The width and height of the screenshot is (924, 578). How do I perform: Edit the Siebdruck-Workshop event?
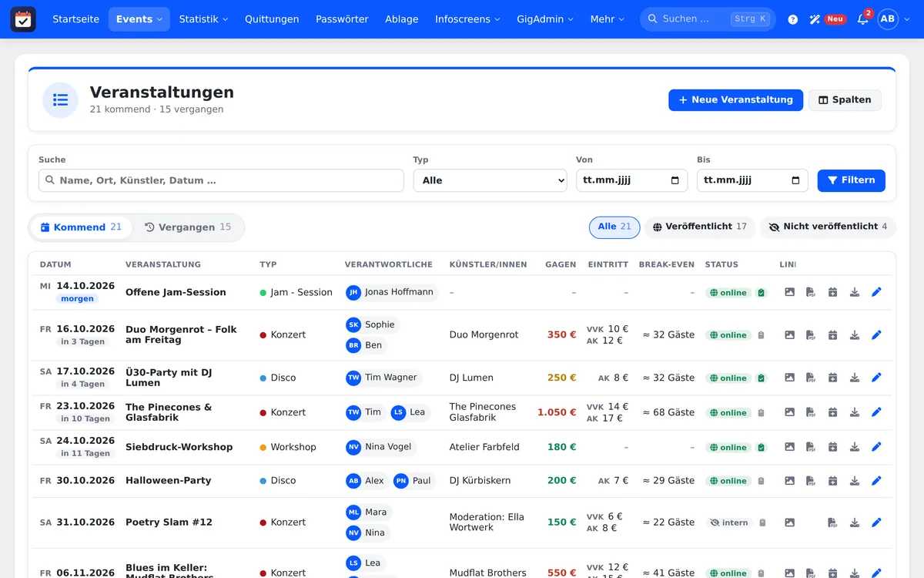coord(876,447)
